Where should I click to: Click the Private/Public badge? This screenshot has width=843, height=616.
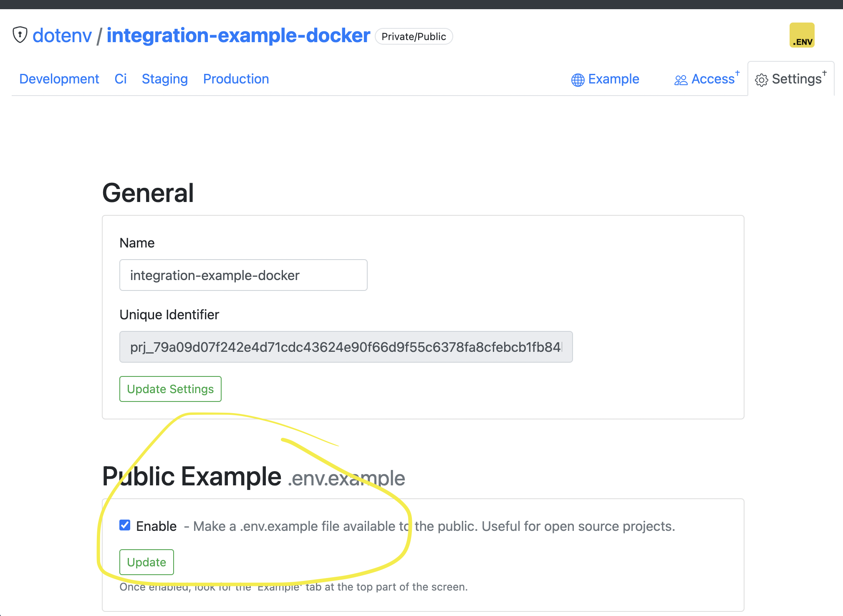click(x=414, y=37)
